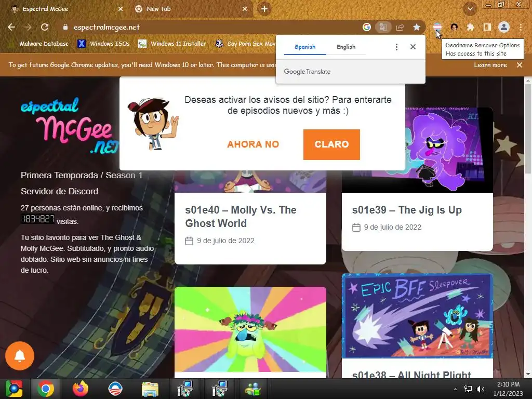Open Windows 11 Installer bookmark
This screenshot has height=399, width=532.
pyautogui.click(x=172, y=44)
